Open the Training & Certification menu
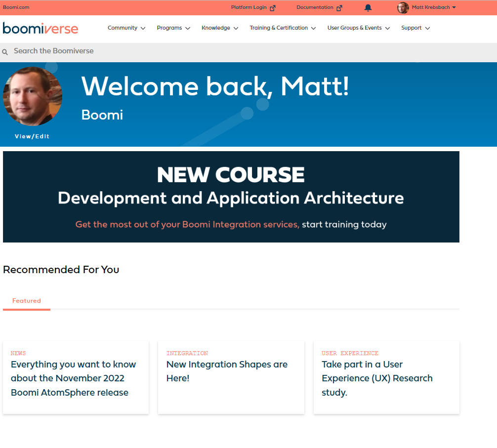 (x=283, y=28)
